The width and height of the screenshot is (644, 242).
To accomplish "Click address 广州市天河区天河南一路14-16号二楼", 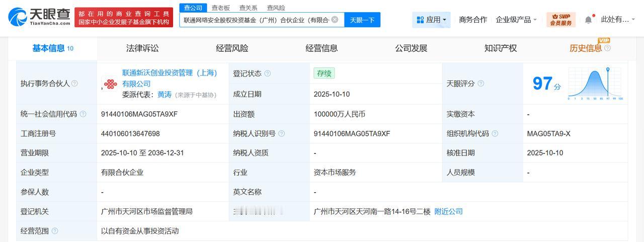I will tap(372, 211).
